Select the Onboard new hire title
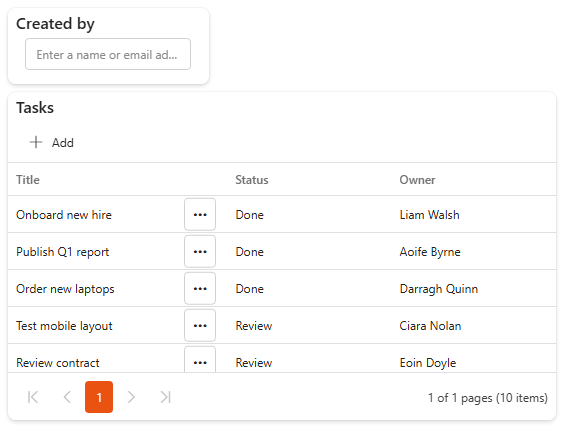The image size is (564, 428). pos(64,215)
